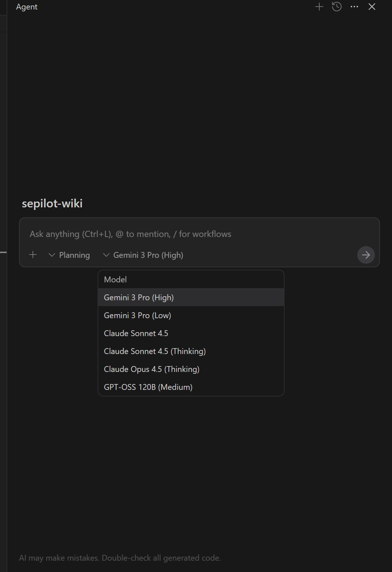Choose Gemini 3 Pro (Low) model
The width and height of the screenshot is (392, 572).
click(x=137, y=315)
